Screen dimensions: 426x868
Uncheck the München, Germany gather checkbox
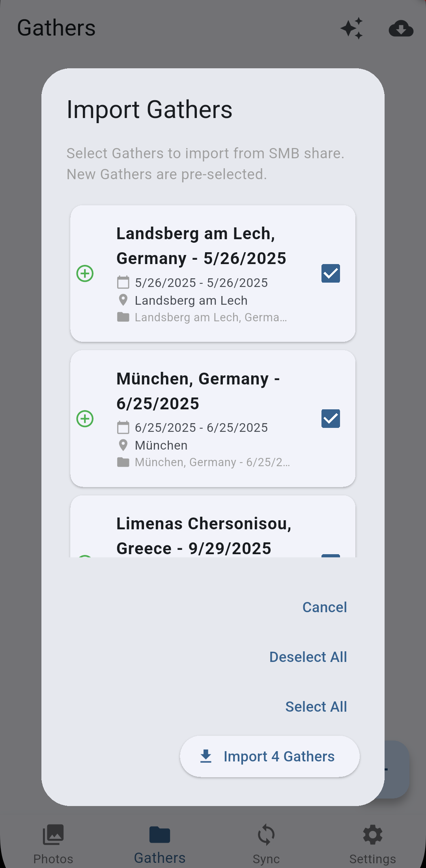331,418
